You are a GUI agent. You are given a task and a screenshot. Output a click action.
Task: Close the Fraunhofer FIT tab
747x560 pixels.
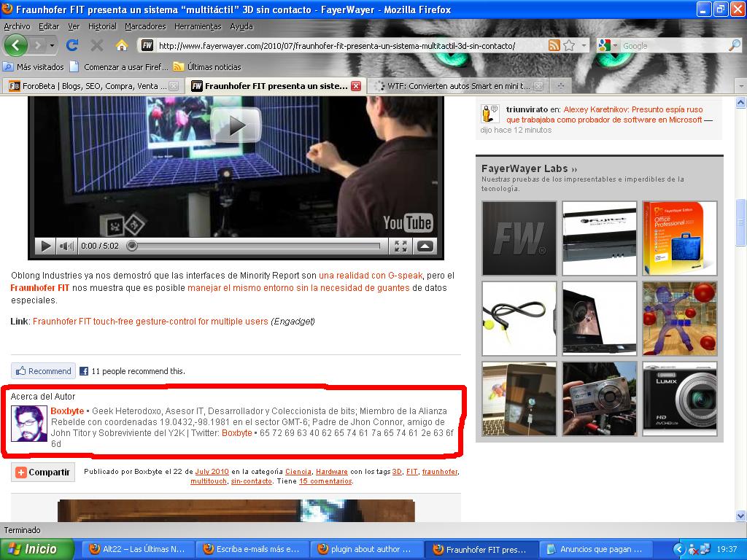[356, 86]
